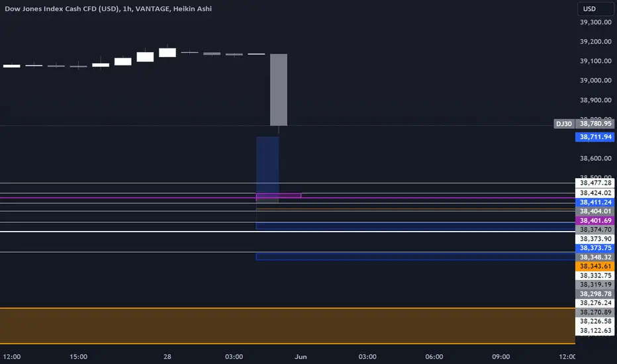Click the 39,300.00 price scale value
The image size is (617, 364).
pyautogui.click(x=595, y=22)
